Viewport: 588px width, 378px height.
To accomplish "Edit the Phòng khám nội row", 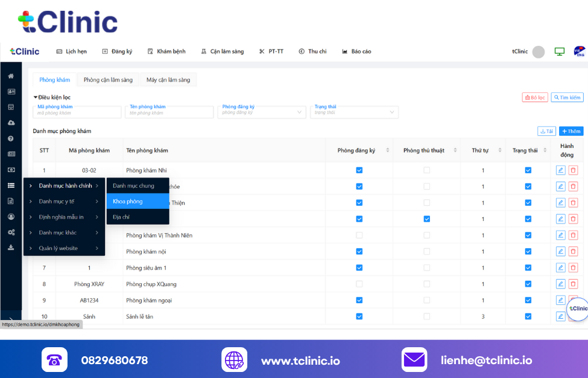I will pyautogui.click(x=560, y=252).
